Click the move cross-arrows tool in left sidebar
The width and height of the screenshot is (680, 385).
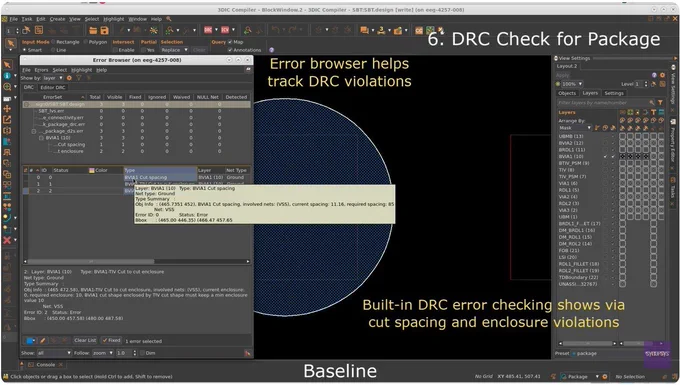[x=7, y=109]
